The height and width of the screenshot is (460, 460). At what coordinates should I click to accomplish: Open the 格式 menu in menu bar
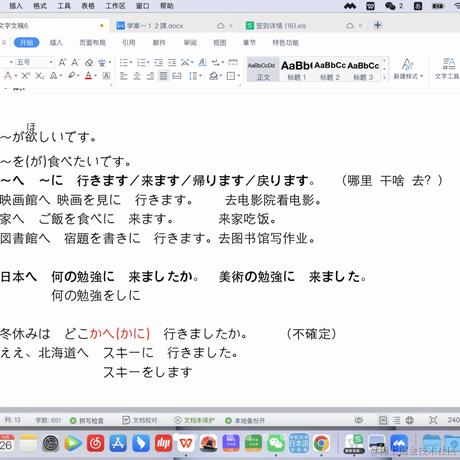pyautogui.click(x=40, y=6)
